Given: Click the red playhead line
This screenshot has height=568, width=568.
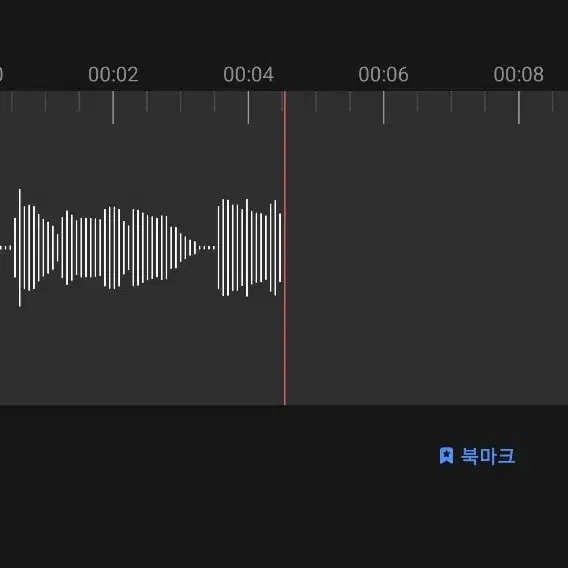Looking at the screenshot, I should pyautogui.click(x=285, y=248).
